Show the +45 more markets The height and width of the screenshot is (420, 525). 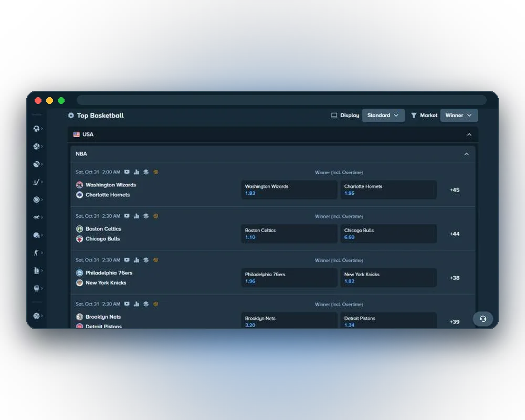click(454, 190)
